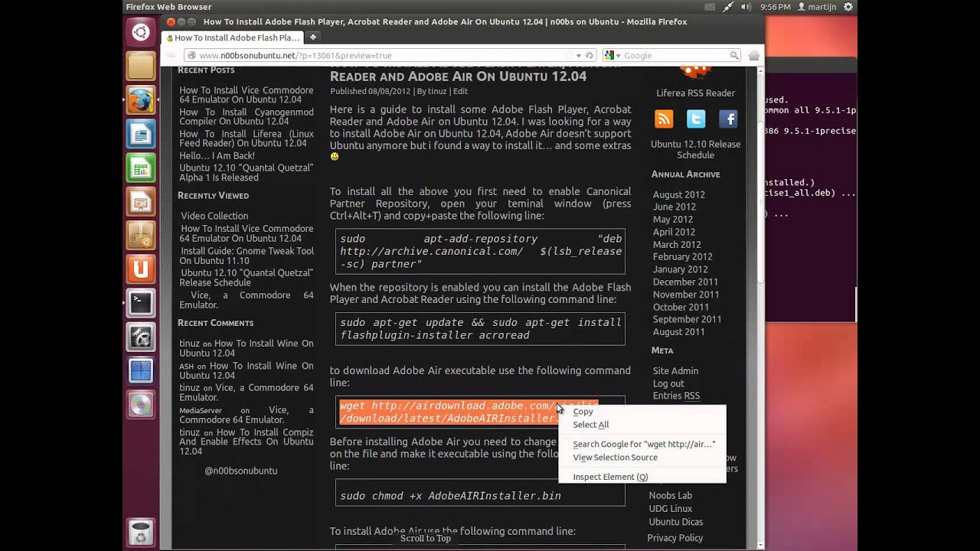Open Ubuntu 12.10 Release Schedule sidebar link

tap(695, 149)
